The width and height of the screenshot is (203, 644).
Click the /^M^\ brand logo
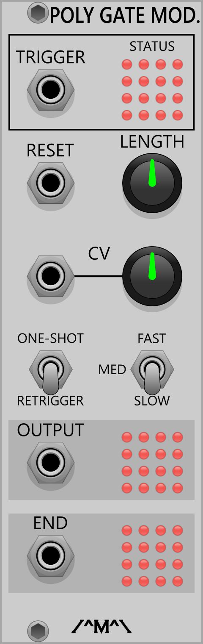click(101, 626)
